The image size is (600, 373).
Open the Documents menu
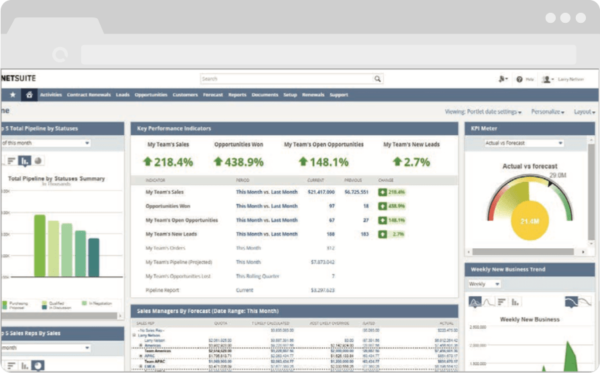point(265,95)
